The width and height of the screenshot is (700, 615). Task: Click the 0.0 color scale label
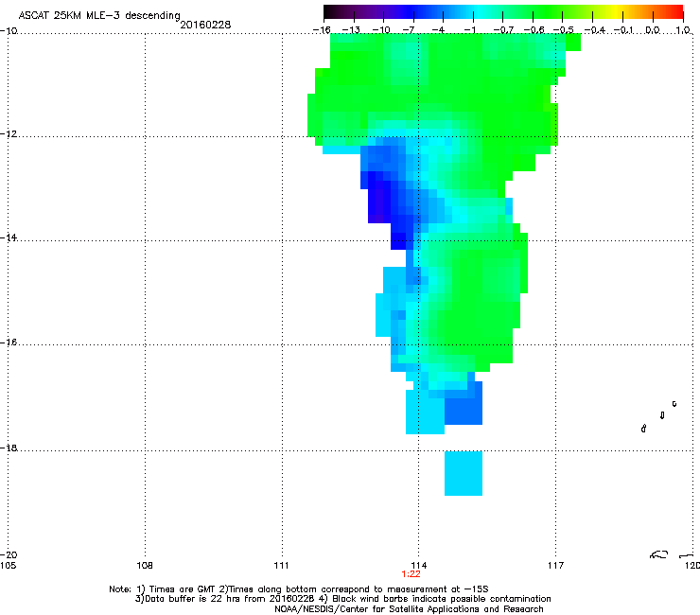tap(653, 30)
